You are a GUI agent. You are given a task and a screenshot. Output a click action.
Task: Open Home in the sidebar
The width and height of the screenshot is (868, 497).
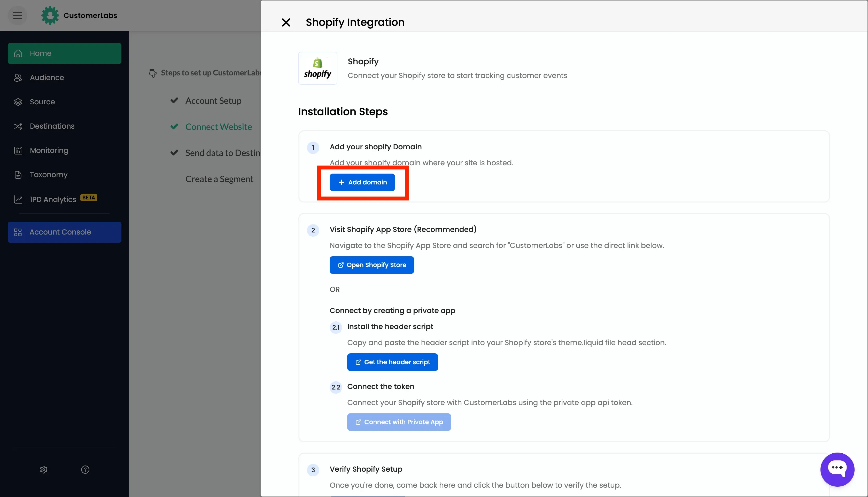[x=65, y=53]
